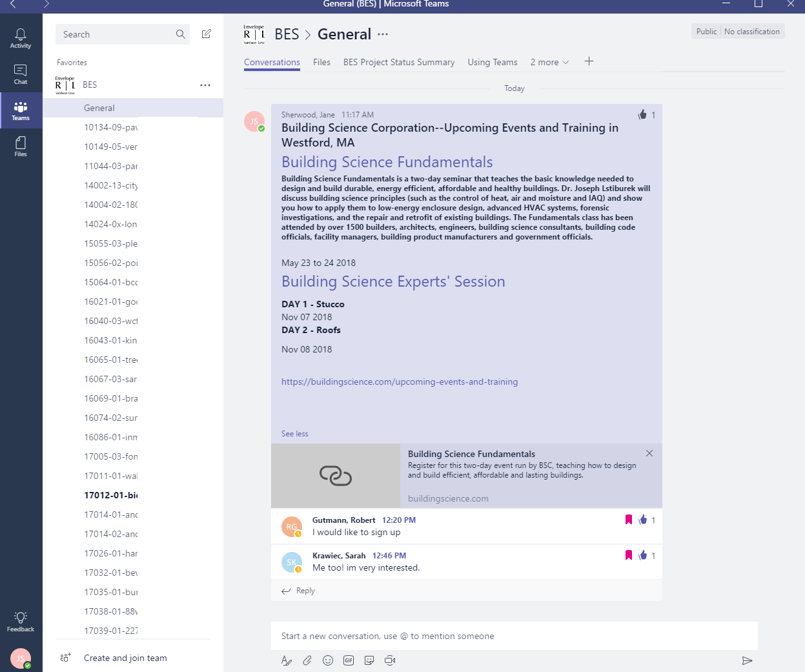Send the message with arrow icon
805x672 pixels.
[747, 660]
